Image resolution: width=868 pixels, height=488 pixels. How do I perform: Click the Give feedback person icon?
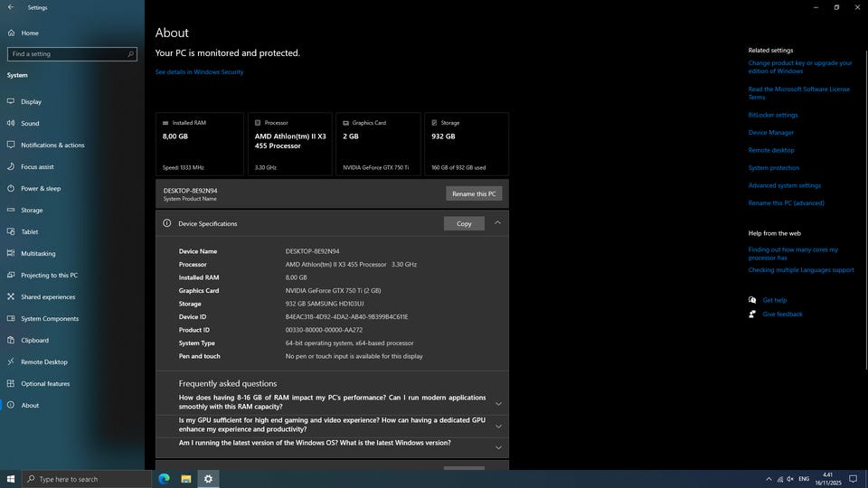(x=751, y=314)
